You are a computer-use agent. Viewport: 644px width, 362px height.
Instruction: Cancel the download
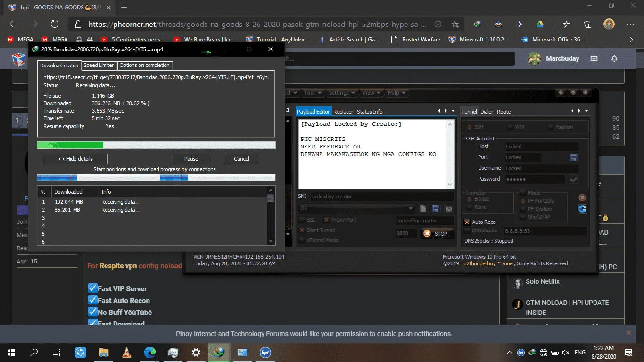(x=241, y=159)
